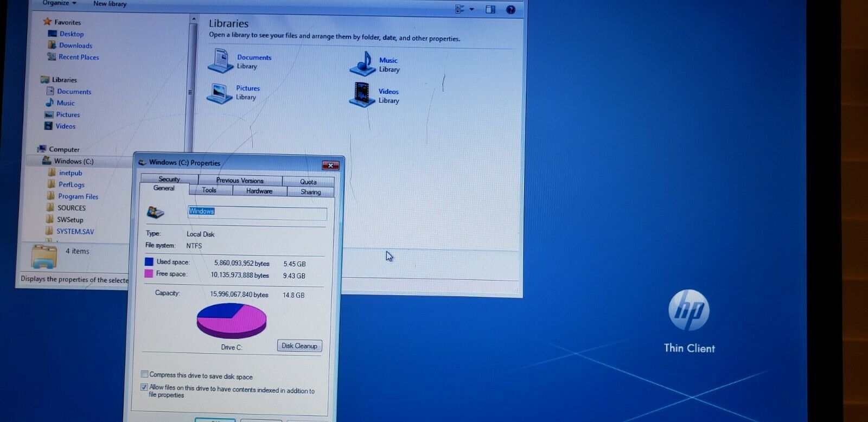
Task: Switch to the Hardware tab
Action: pyautogui.click(x=259, y=191)
